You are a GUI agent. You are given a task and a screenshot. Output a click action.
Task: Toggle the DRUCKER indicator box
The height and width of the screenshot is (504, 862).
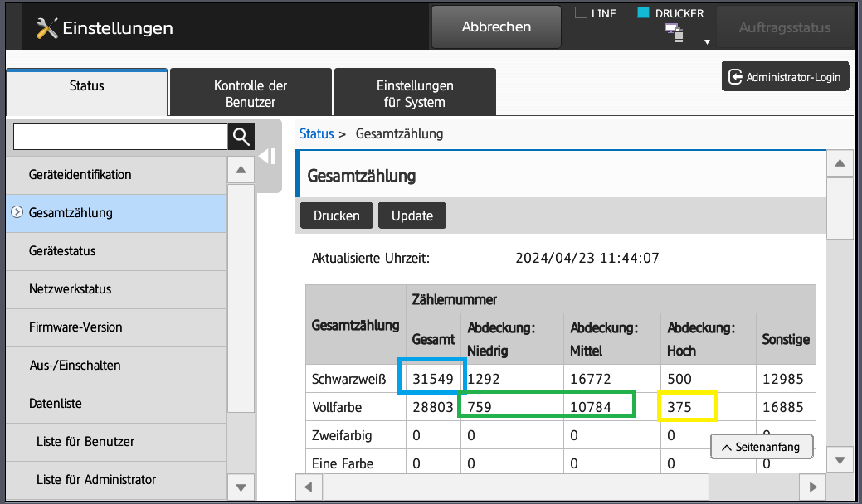point(643,13)
